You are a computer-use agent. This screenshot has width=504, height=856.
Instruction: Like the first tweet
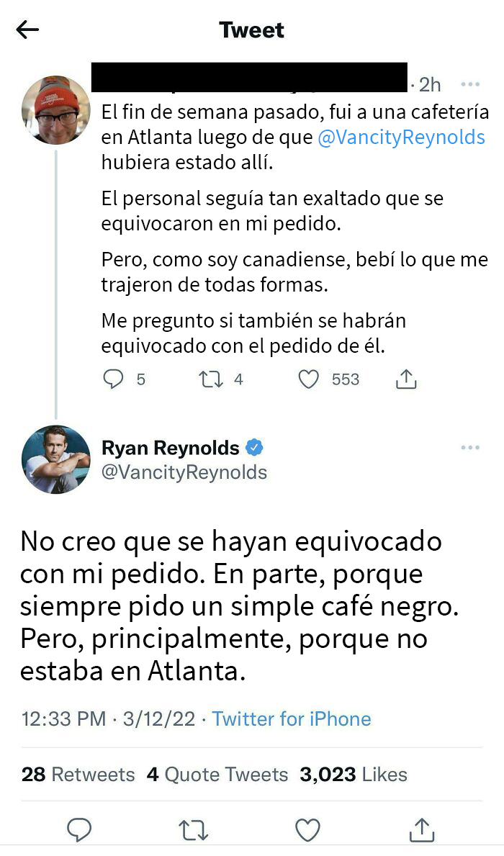point(309,379)
